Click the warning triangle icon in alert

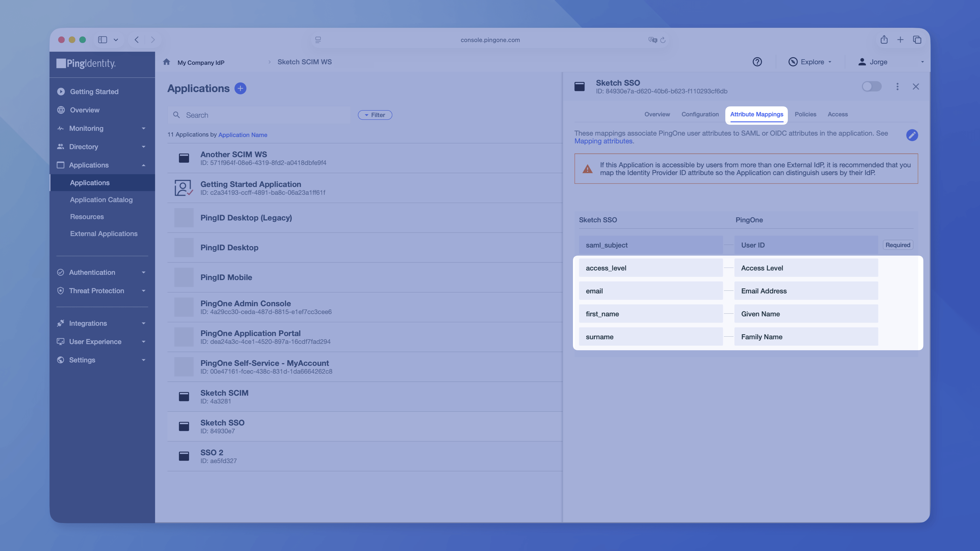point(587,169)
